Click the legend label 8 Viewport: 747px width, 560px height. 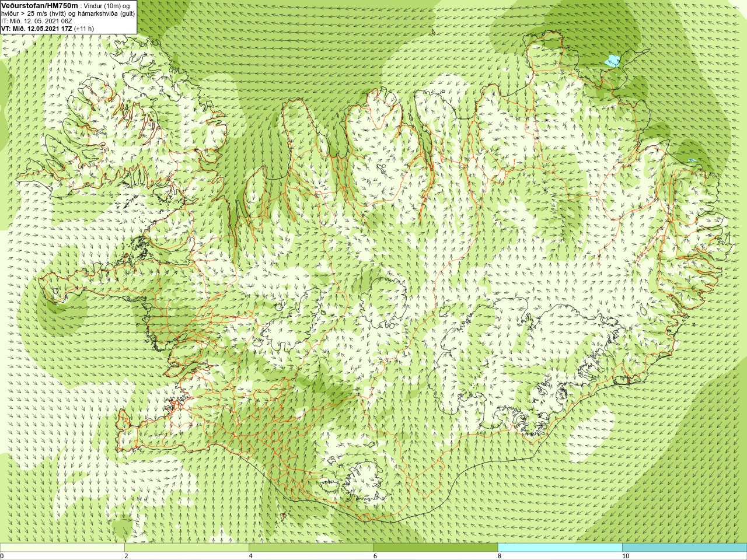(x=500, y=556)
